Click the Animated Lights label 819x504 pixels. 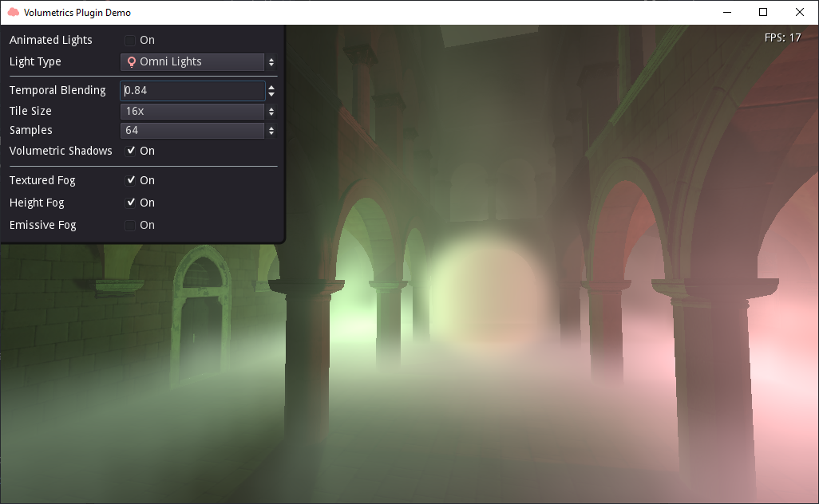pyautogui.click(x=50, y=40)
